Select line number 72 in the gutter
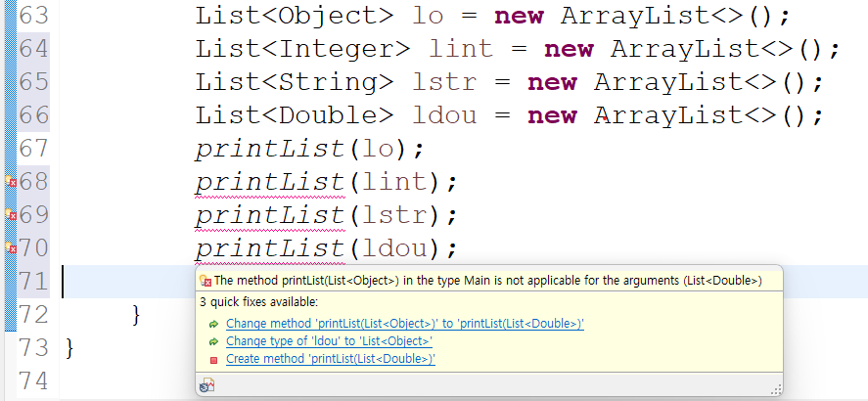868x401 pixels. click(x=34, y=314)
